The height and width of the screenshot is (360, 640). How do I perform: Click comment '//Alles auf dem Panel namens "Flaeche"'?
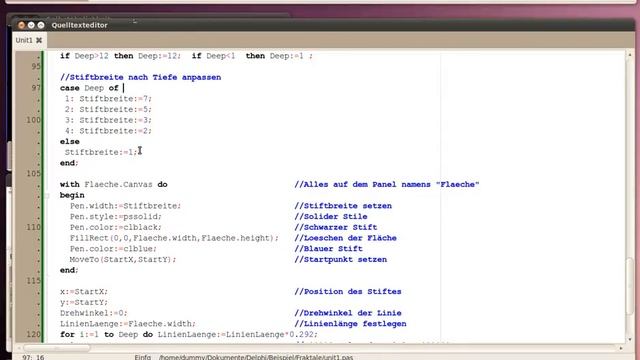(387, 184)
